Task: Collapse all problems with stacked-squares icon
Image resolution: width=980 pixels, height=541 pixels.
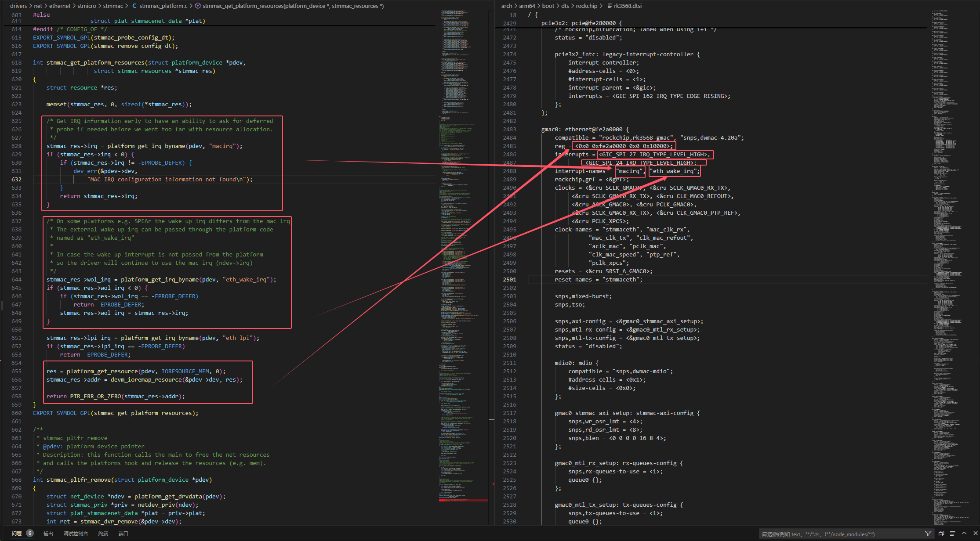Action: point(941,534)
